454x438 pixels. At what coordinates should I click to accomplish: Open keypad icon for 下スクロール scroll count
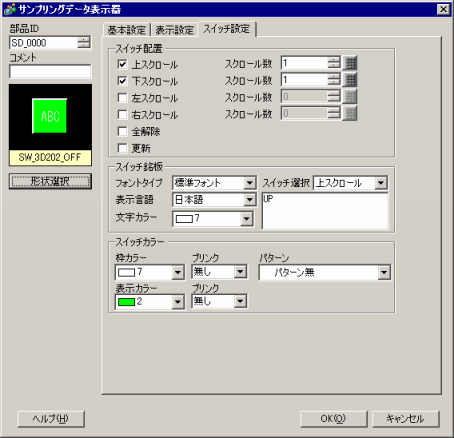350,80
